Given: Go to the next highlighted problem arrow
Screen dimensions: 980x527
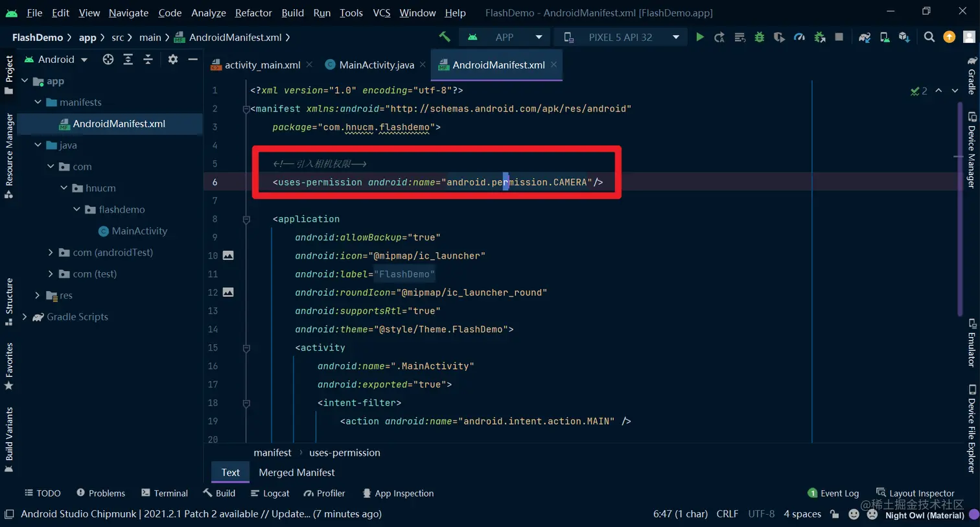Looking at the screenshot, I should pyautogui.click(x=955, y=91).
